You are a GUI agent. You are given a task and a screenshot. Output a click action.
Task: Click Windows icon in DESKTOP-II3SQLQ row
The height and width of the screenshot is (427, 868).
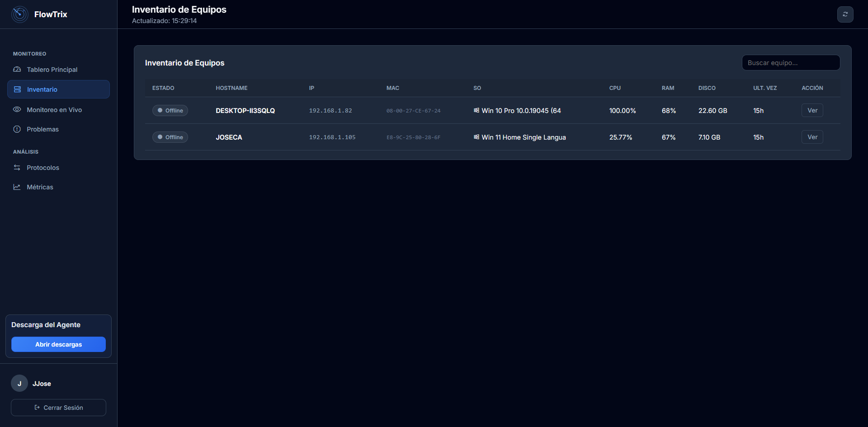pyautogui.click(x=476, y=111)
